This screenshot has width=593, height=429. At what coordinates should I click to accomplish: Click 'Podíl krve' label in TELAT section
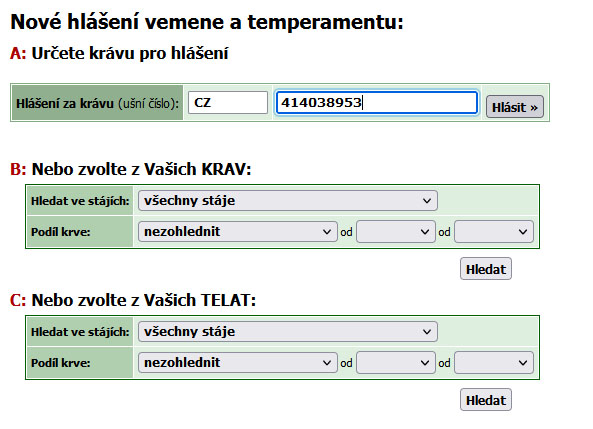(61, 363)
